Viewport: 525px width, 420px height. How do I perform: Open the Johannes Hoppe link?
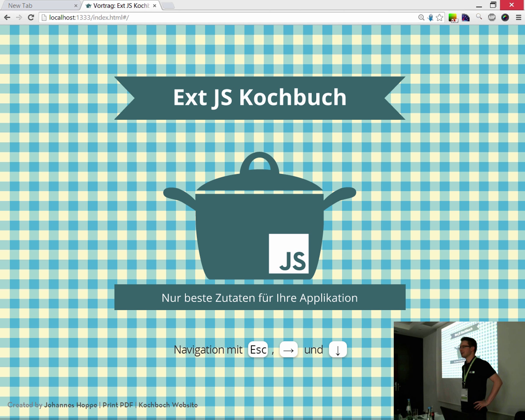pos(70,405)
